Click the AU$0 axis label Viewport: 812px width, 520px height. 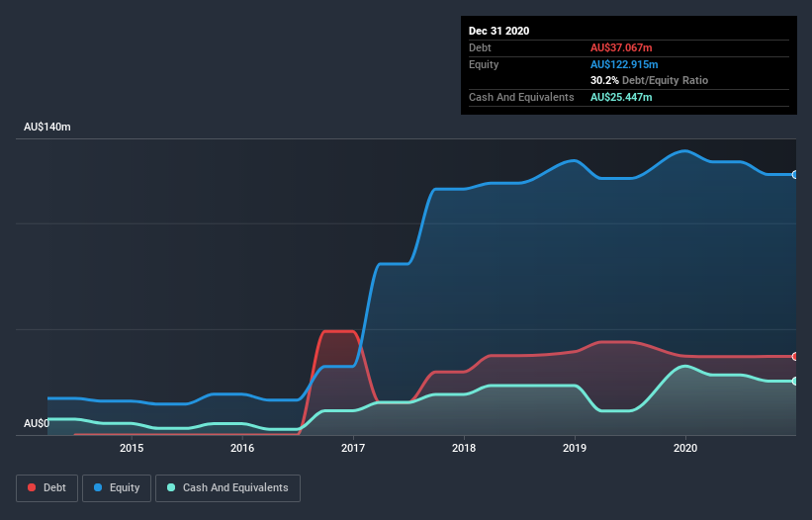point(37,423)
